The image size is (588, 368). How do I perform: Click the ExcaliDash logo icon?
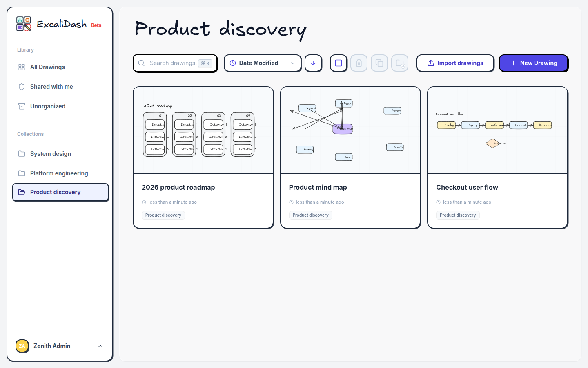24,24
